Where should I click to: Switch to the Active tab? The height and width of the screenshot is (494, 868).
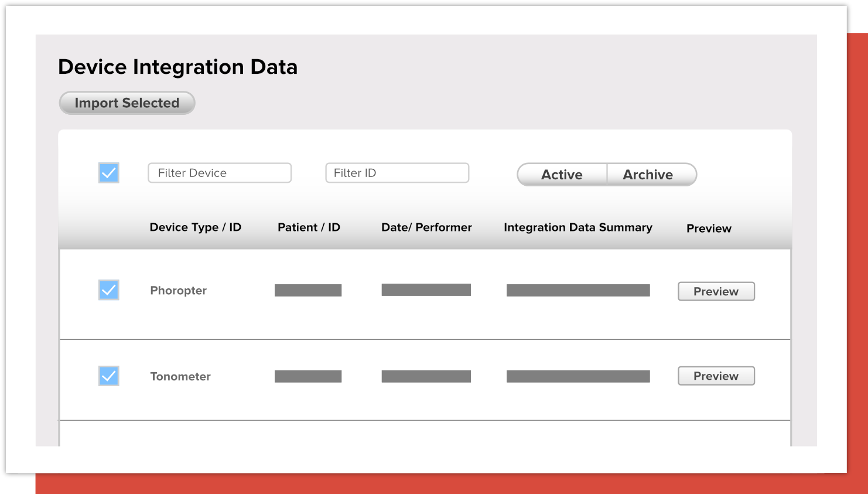561,174
